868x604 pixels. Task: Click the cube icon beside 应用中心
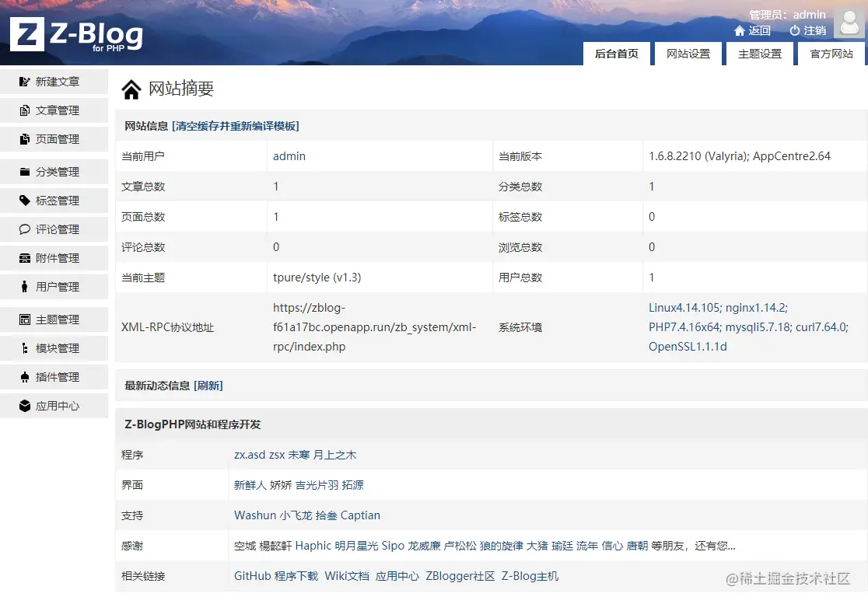coord(24,406)
